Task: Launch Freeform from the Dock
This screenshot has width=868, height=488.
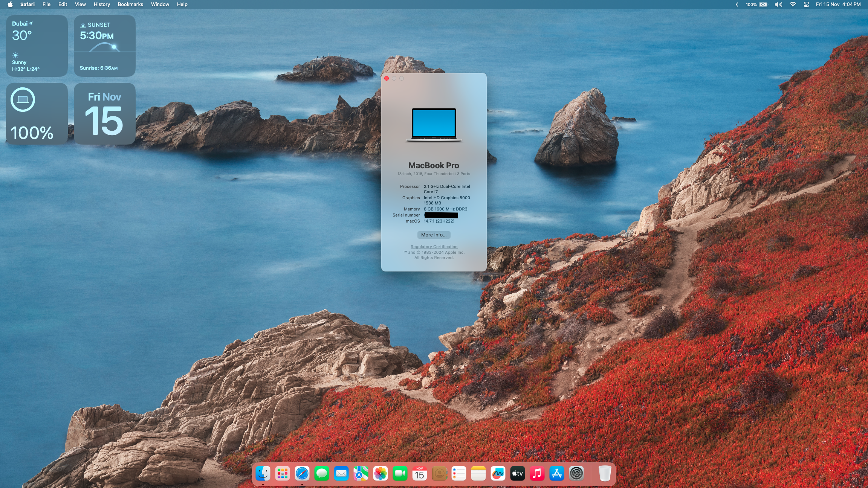Action: tap(498, 473)
